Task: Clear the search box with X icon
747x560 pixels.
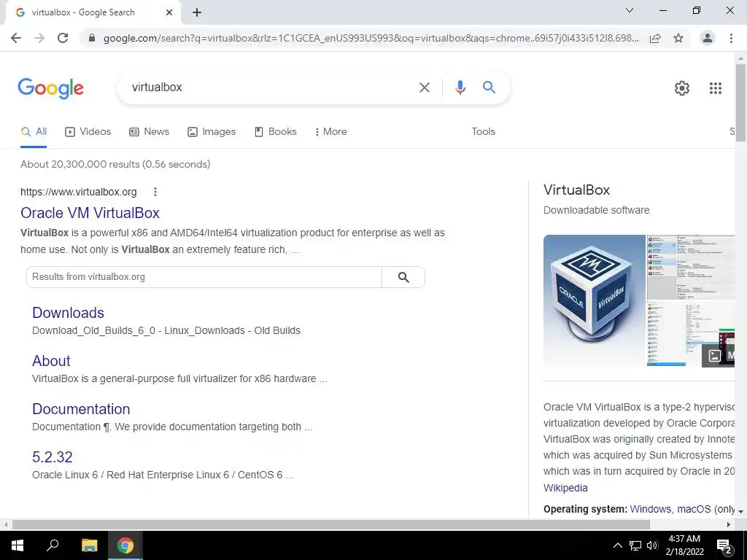Action: click(x=424, y=87)
